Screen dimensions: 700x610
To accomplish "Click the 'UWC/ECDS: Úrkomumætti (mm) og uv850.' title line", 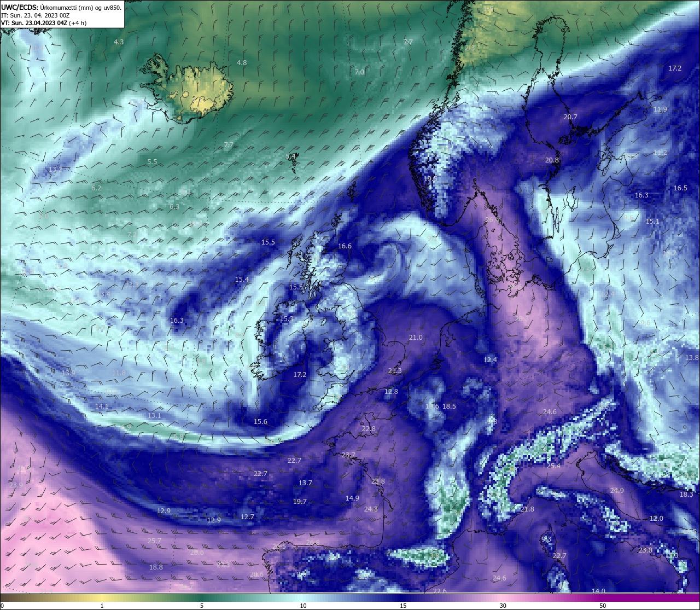I will (61, 7).
